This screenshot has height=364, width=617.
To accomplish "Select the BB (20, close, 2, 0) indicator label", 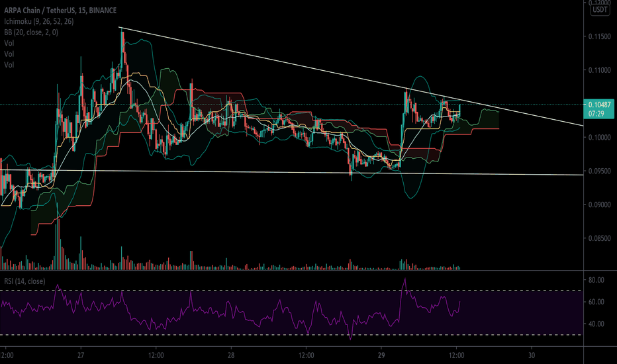I will coord(31,32).
